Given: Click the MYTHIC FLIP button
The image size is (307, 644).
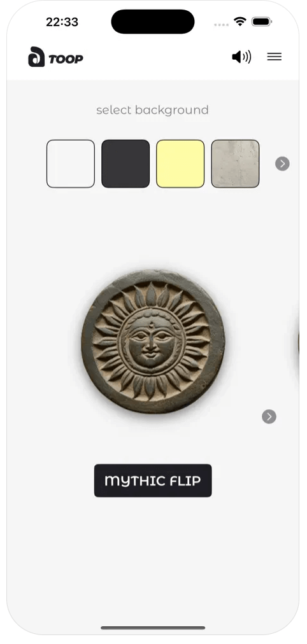Looking at the screenshot, I should pyautogui.click(x=153, y=480).
